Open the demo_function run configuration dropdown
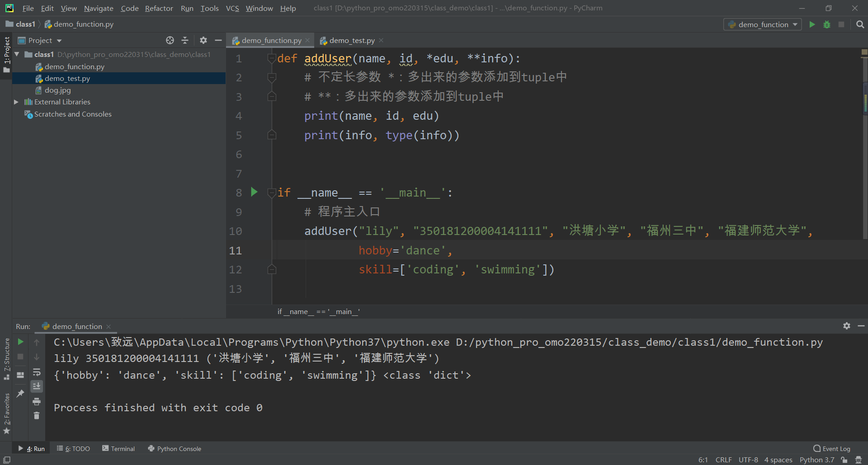Screen dimensions: 868x465 [763, 24]
